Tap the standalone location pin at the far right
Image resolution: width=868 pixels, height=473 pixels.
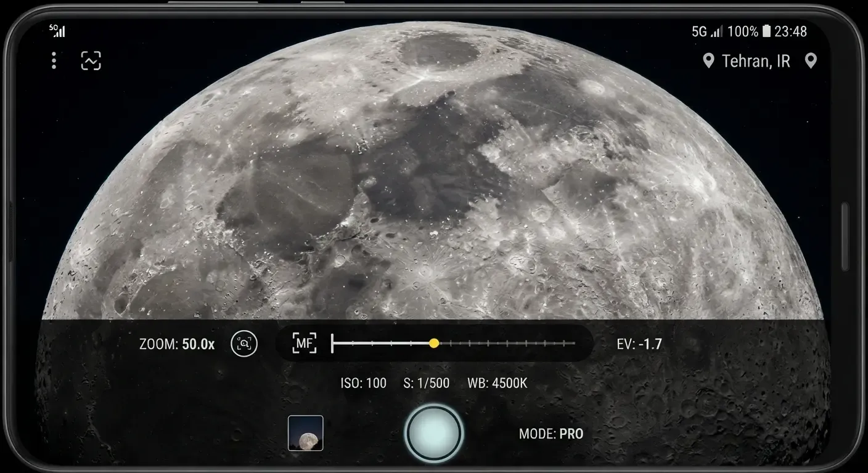811,61
